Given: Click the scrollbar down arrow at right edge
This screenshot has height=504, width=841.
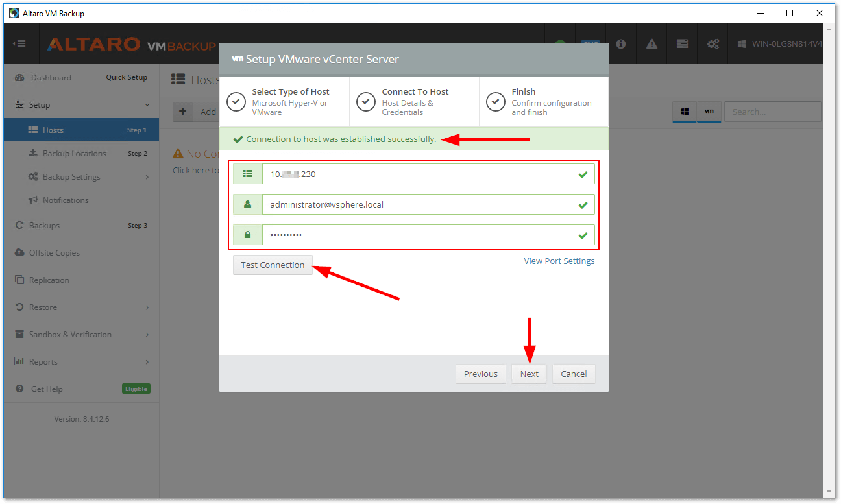Looking at the screenshot, I should tap(830, 492).
